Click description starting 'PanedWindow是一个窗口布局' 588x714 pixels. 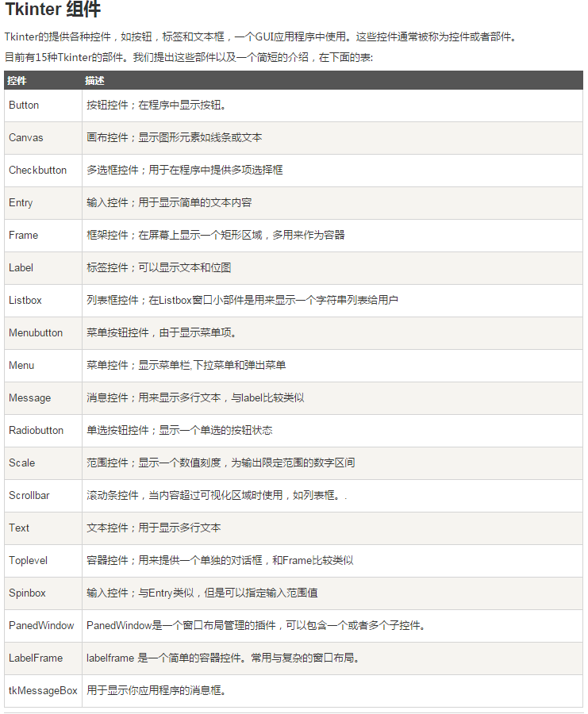pos(256,626)
